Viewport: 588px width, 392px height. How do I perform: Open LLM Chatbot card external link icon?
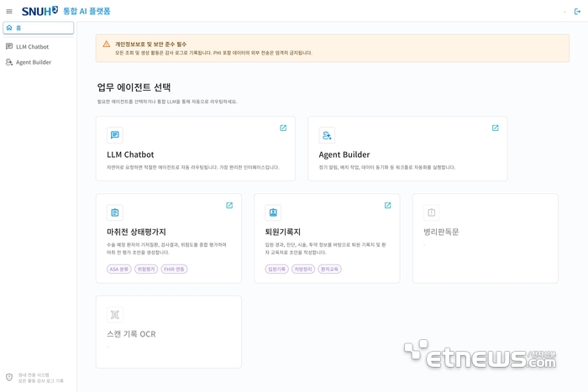click(x=283, y=128)
